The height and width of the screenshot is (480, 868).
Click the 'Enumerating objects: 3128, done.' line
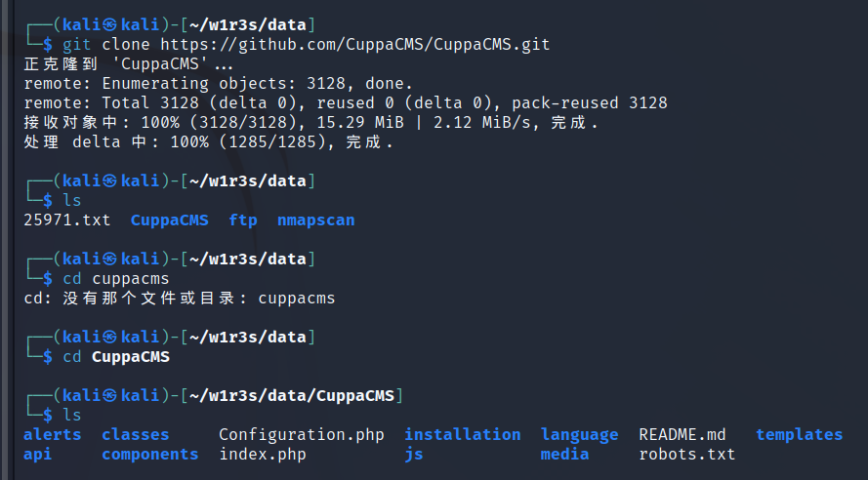point(218,84)
